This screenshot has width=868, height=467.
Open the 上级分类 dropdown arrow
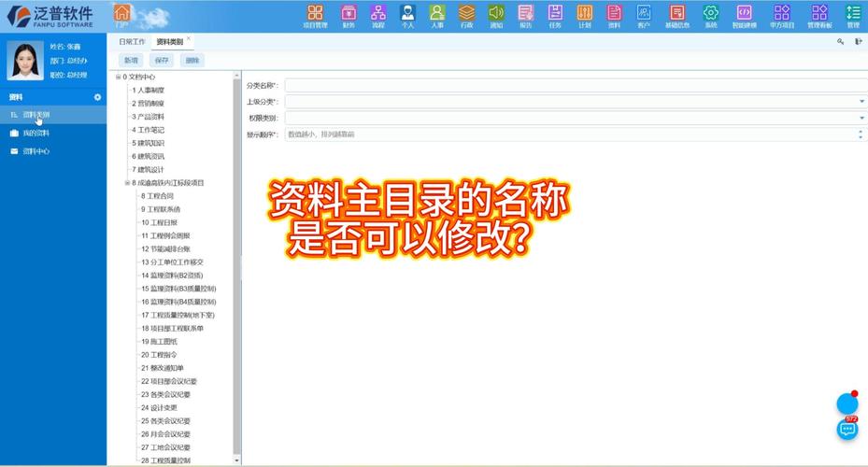click(x=861, y=102)
